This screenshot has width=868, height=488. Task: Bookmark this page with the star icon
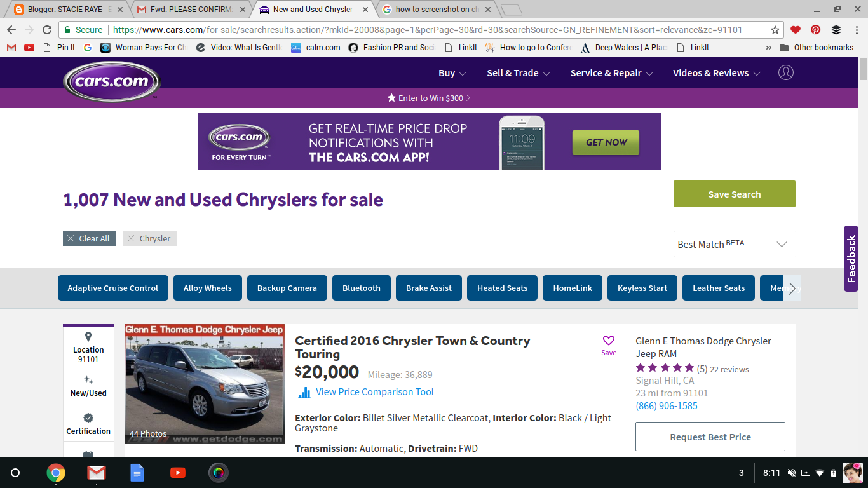pos(775,30)
